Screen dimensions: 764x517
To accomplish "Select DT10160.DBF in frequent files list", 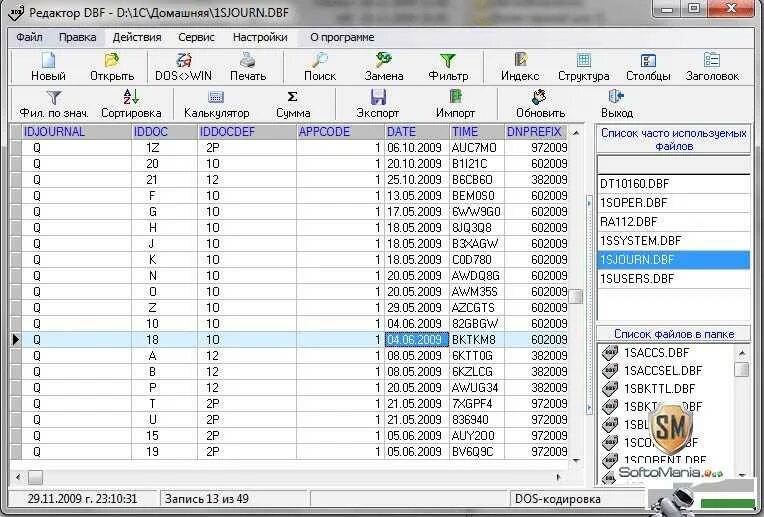I will click(673, 184).
